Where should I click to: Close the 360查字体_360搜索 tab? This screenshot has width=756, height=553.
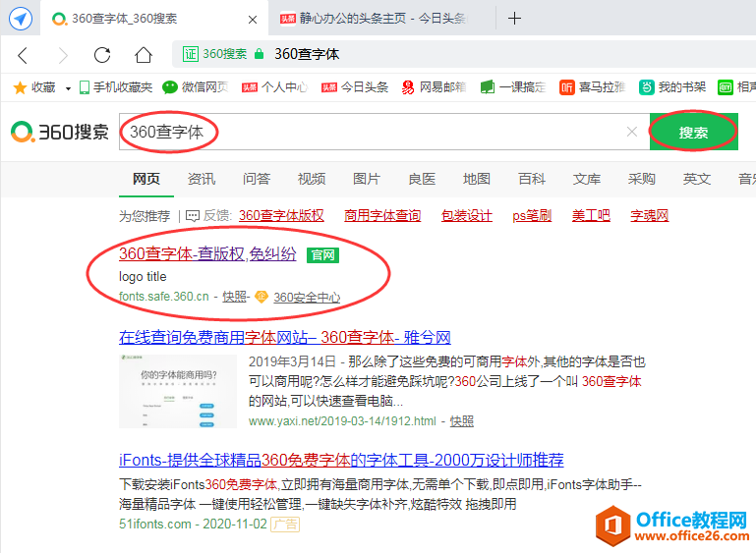pos(252,19)
